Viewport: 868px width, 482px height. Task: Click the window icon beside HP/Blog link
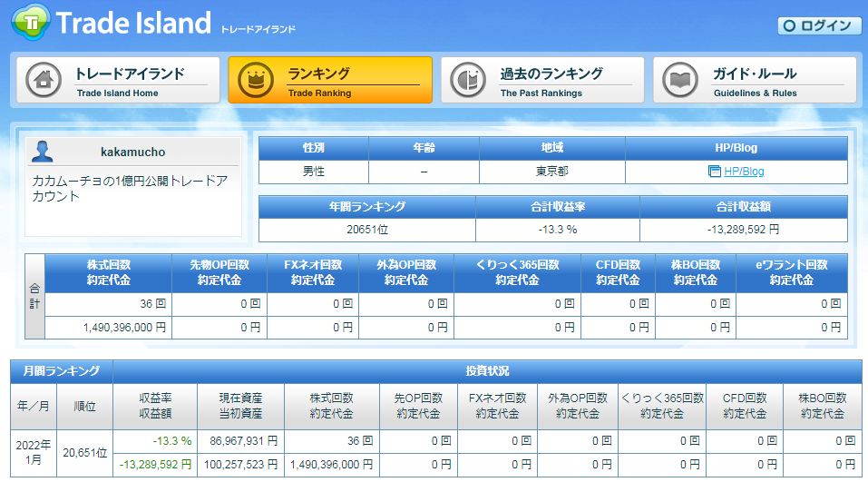(x=714, y=172)
